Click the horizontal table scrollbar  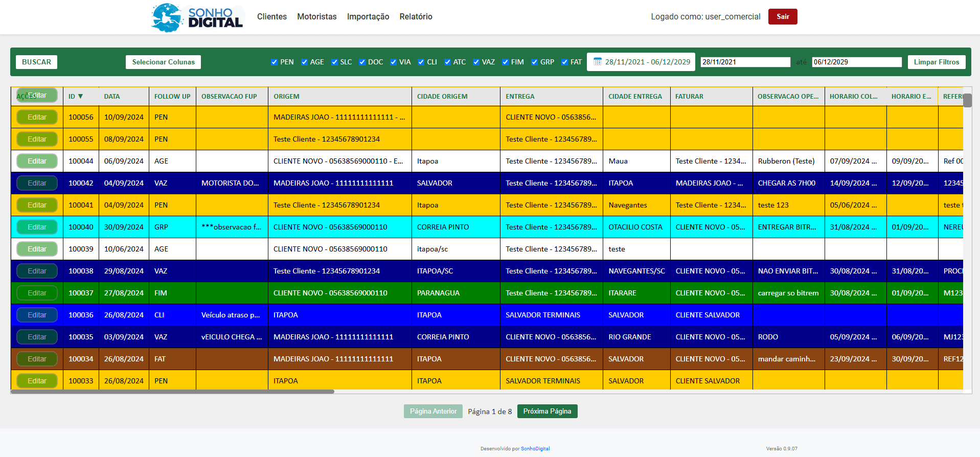pyautogui.click(x=172, y=392)
